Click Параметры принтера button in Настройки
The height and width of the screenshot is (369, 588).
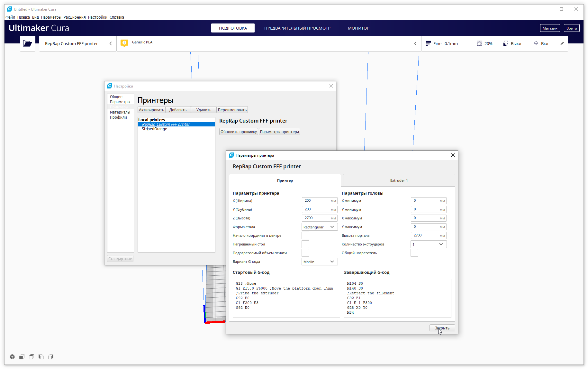point(279,132)
